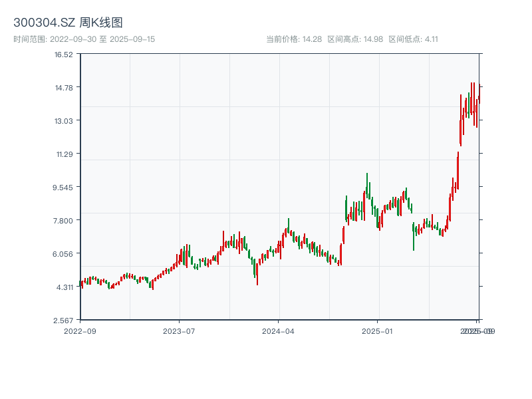Click the 9.545 y-axis label
This screenshot has height=399, width=532.
[x=64, y=188]
